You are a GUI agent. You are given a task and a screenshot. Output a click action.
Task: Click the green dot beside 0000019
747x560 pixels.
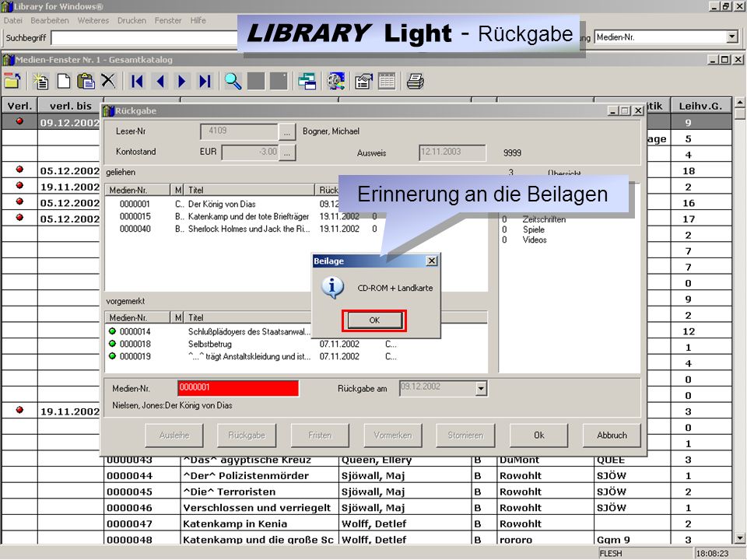point(112,355)
